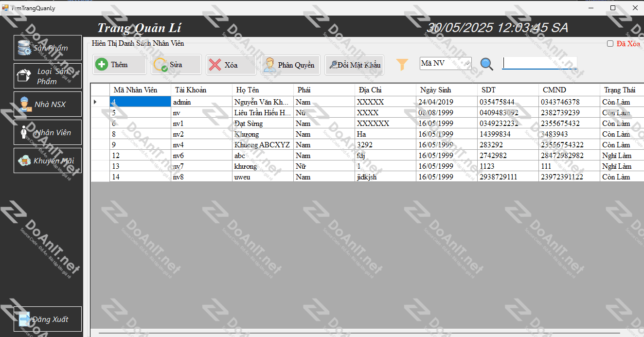Open the Sản Phẩm database icon
The width and height of the screenshot is (644, 337).
click(x=24, y=48)
